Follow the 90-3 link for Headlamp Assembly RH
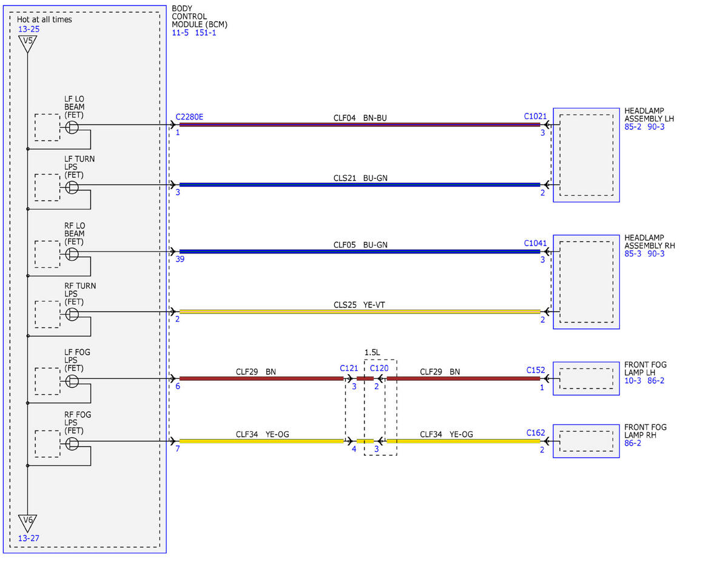728x562 pixels. (x=656, y=253)
